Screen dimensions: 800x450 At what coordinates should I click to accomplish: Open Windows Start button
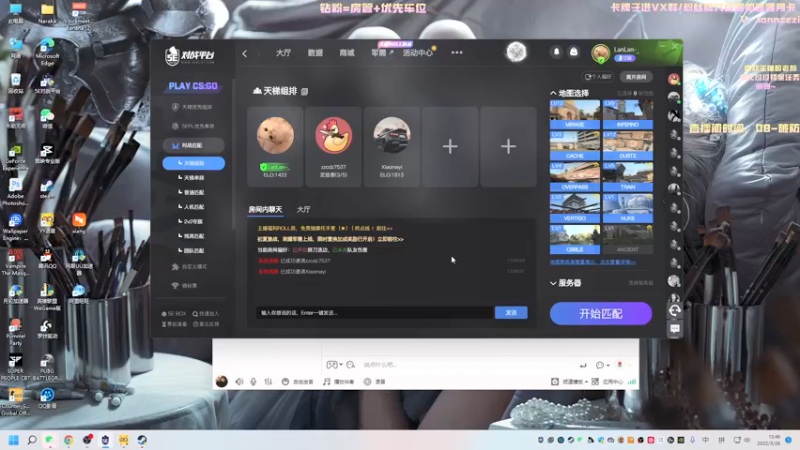14,440
